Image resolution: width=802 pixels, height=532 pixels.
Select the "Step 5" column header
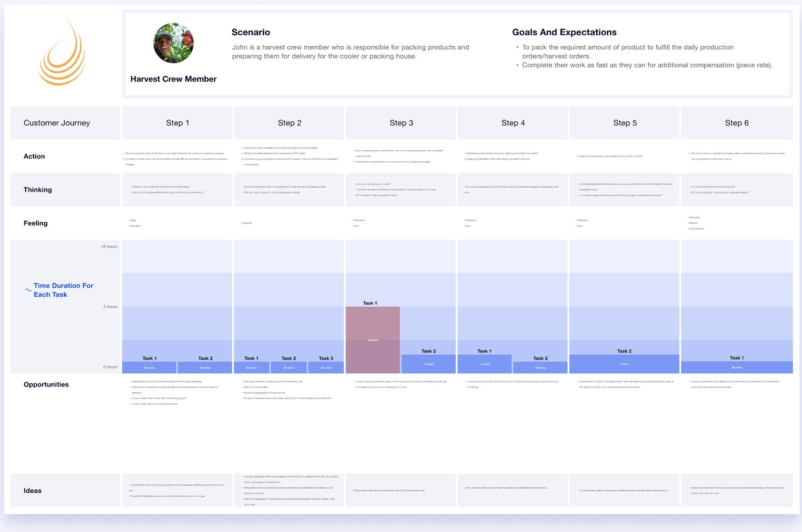tap(625, 123)
